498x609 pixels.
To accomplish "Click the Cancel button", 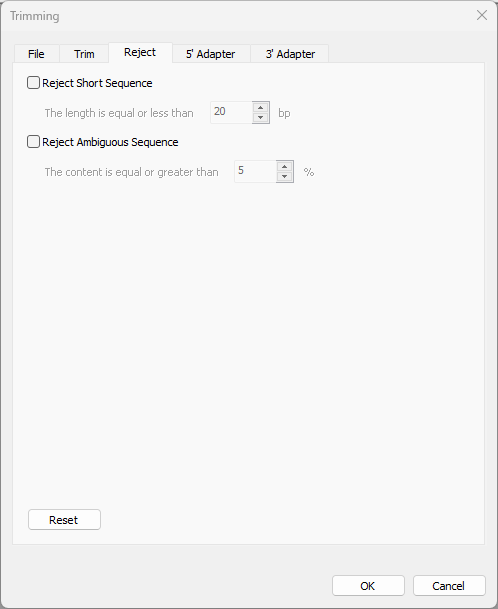I will point(449,586).
